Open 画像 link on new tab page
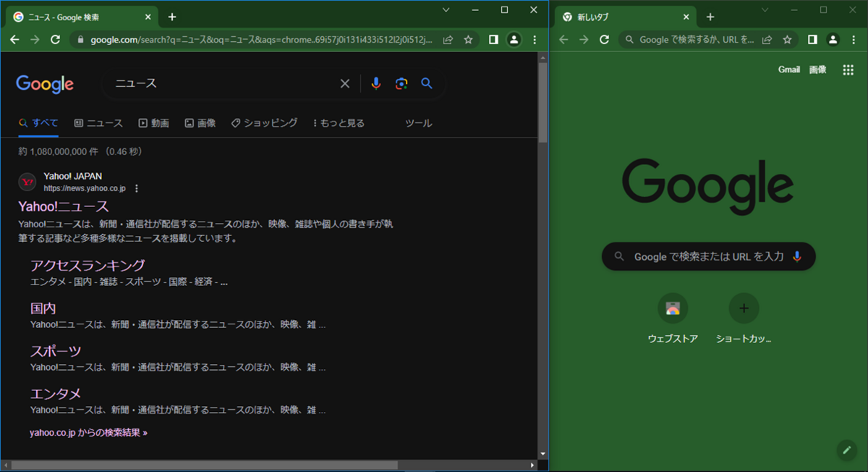Screen dimensions: 868x472 (817, 69)
